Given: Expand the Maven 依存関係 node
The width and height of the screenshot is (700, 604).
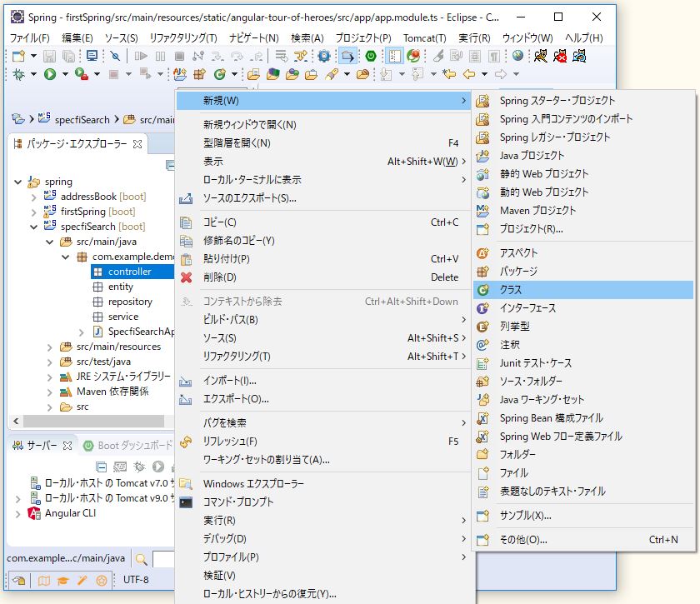Looking at the screenshot, I should tap(49, 392).
